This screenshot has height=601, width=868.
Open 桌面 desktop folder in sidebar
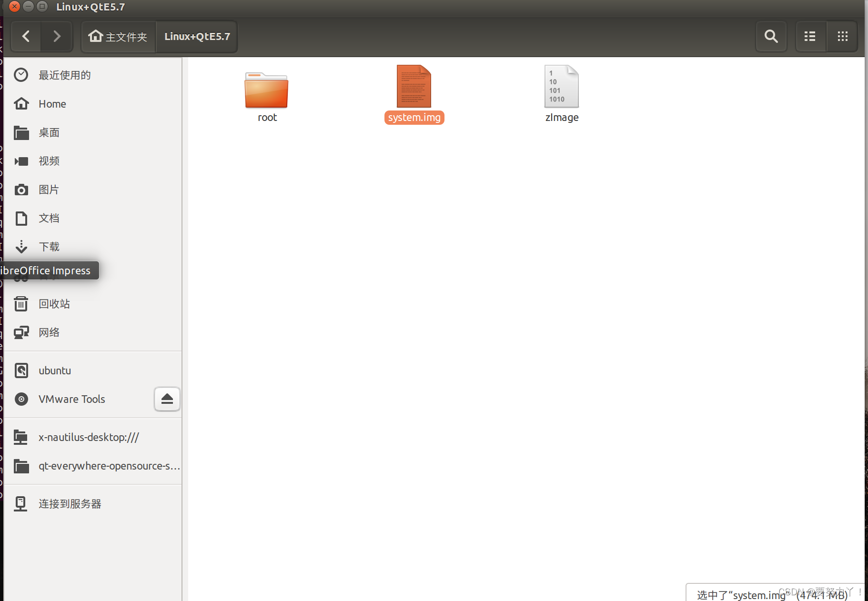(x=92, y=132)
